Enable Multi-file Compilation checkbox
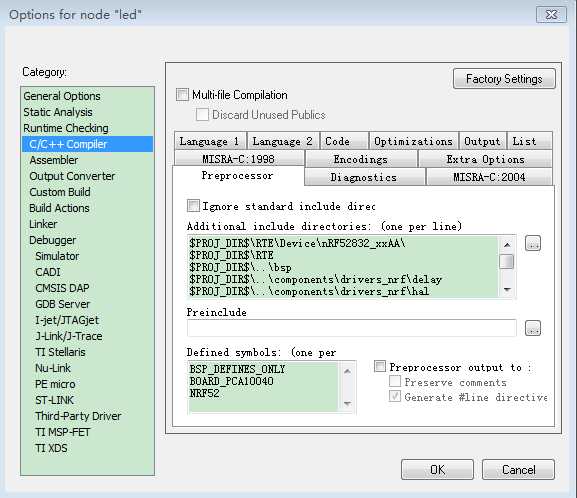 click(x=182, y=95)
